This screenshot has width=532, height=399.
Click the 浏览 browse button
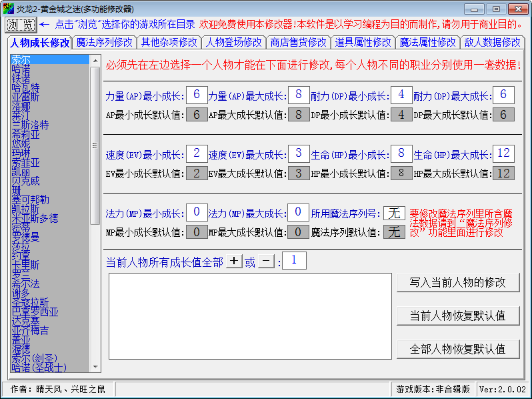21,25
